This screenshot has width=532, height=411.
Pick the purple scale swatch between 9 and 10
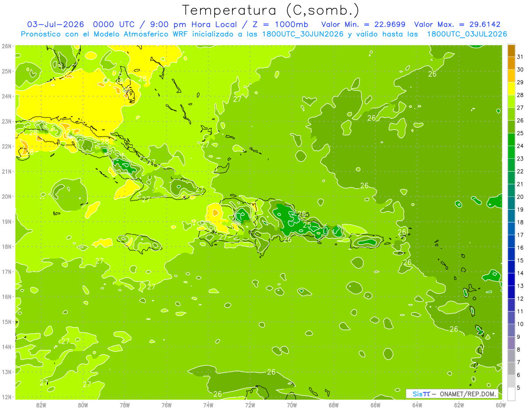coord(511,330)
